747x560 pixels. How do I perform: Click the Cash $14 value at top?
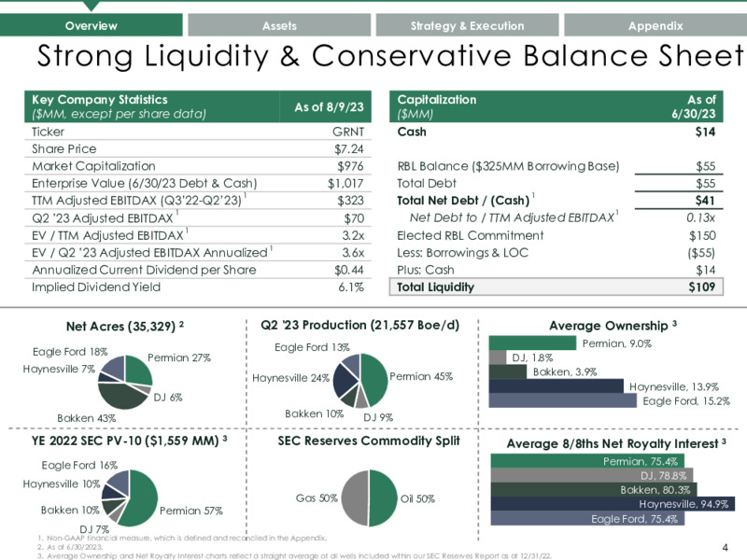point(705,132)
